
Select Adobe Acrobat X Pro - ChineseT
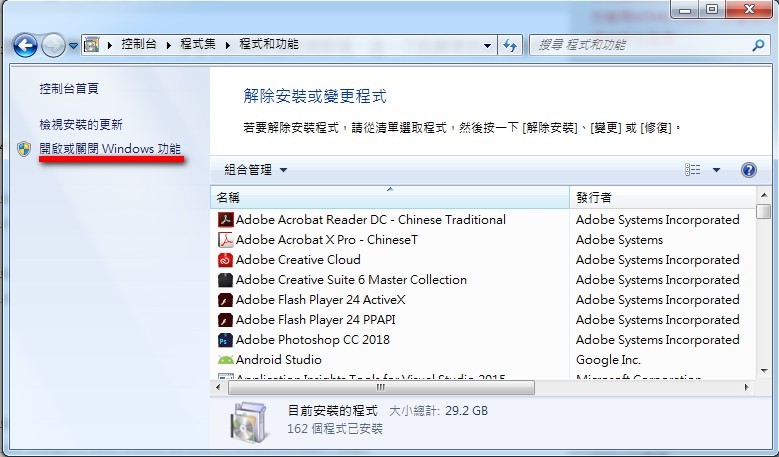click(x=327, y=240)
